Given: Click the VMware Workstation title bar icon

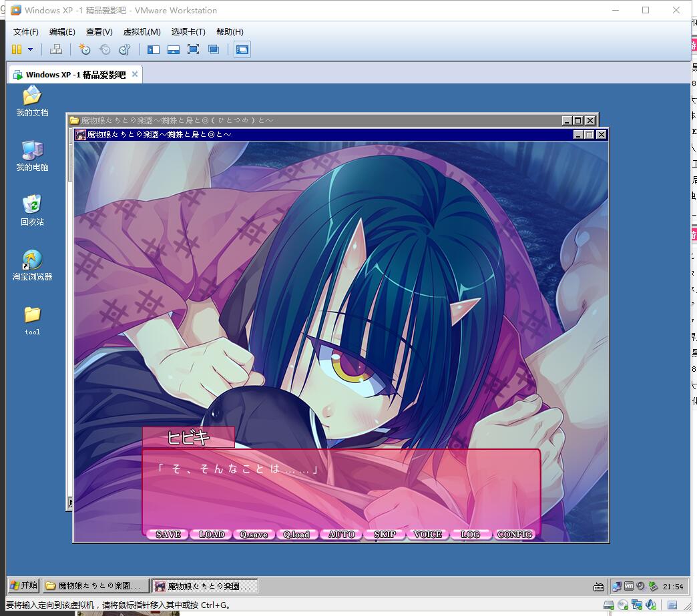Looking at the screenshot, I should point(15,10).
